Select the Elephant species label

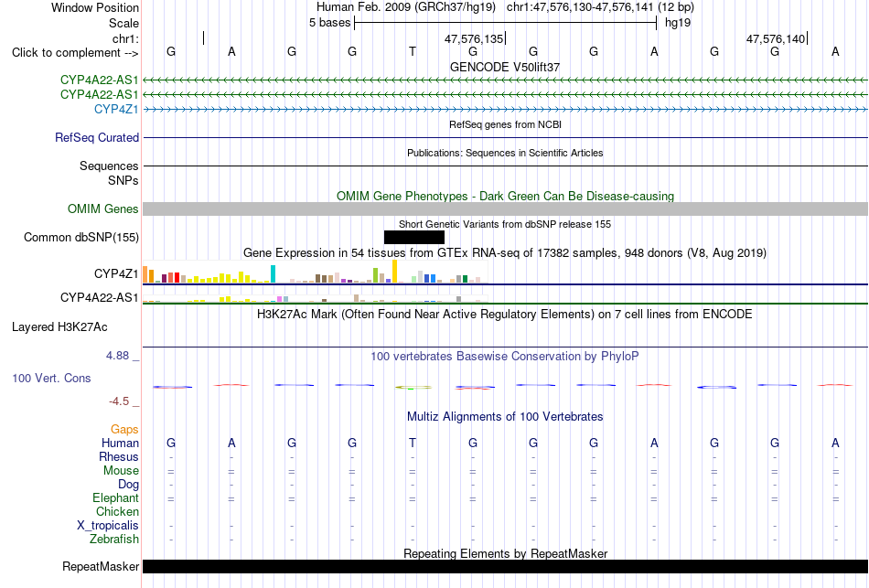pos(116,497)
